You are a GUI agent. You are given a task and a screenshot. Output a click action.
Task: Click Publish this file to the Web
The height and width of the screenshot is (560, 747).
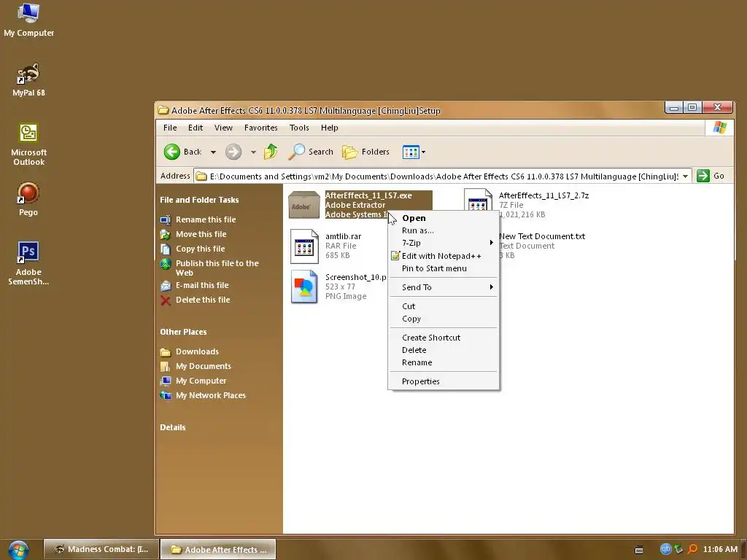click(x=217, y=268)
